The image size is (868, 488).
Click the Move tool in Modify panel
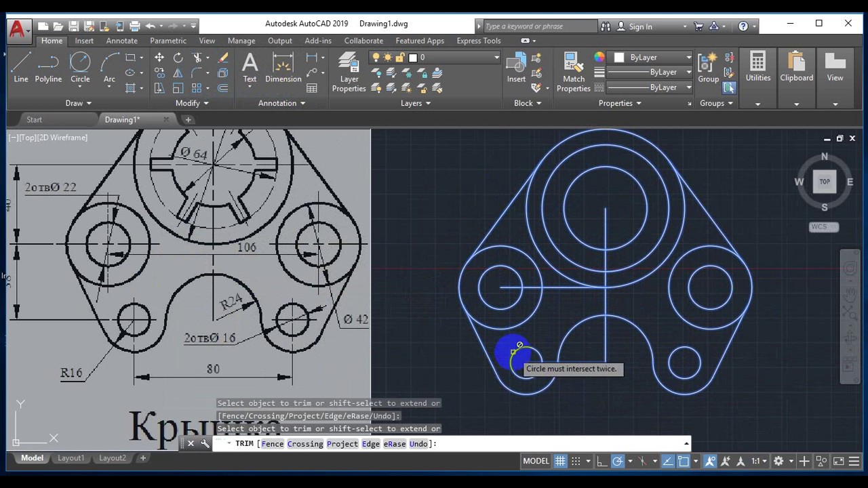(159, 58)
